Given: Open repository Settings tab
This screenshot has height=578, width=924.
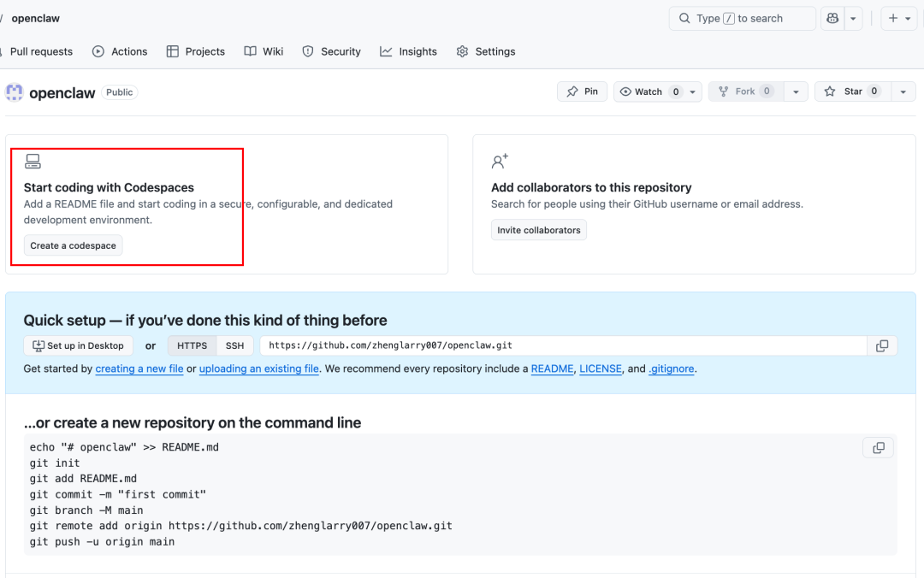Looking at the screenshot, I should 486,51.
